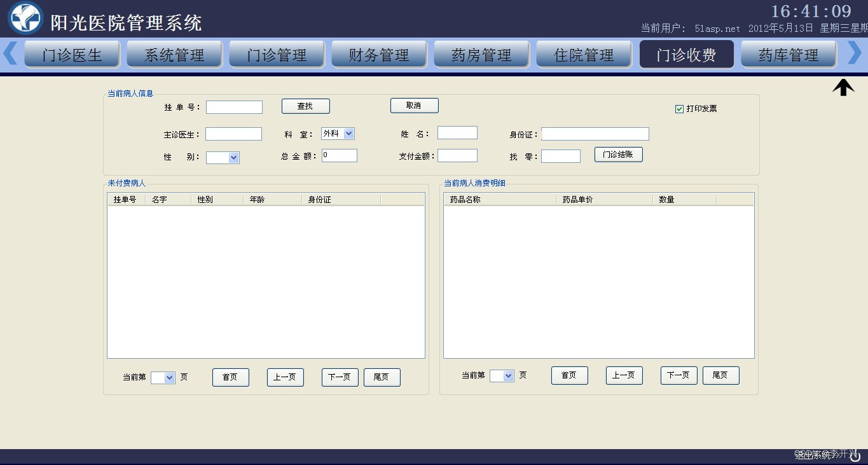
Task: Click the 16:41:09 clock display
Action: click(811, 11)
